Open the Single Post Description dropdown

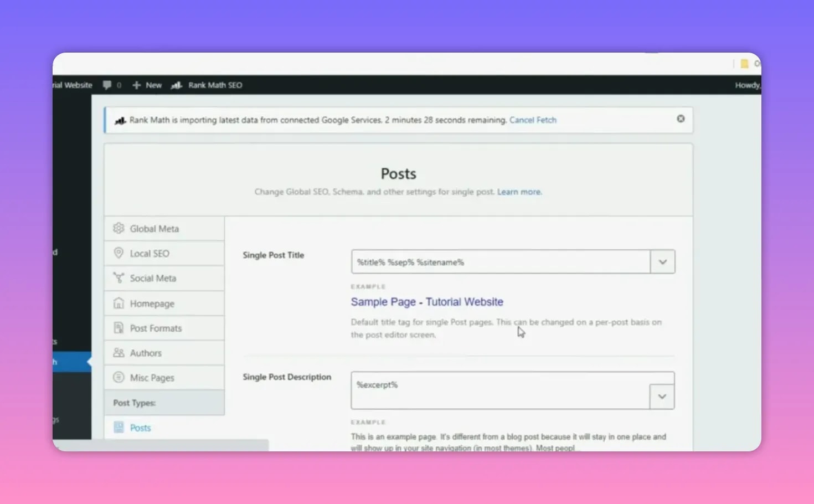click(x=662, y=395)
